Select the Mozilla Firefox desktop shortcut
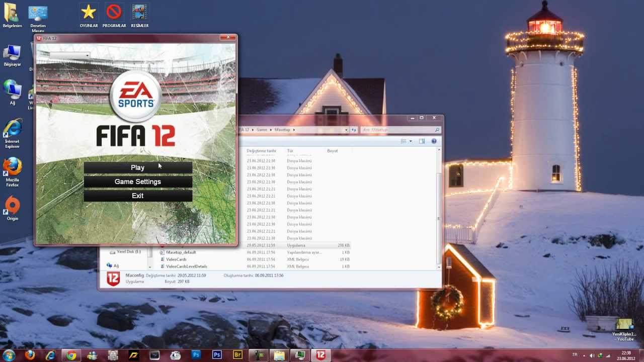 pos(12,172)
